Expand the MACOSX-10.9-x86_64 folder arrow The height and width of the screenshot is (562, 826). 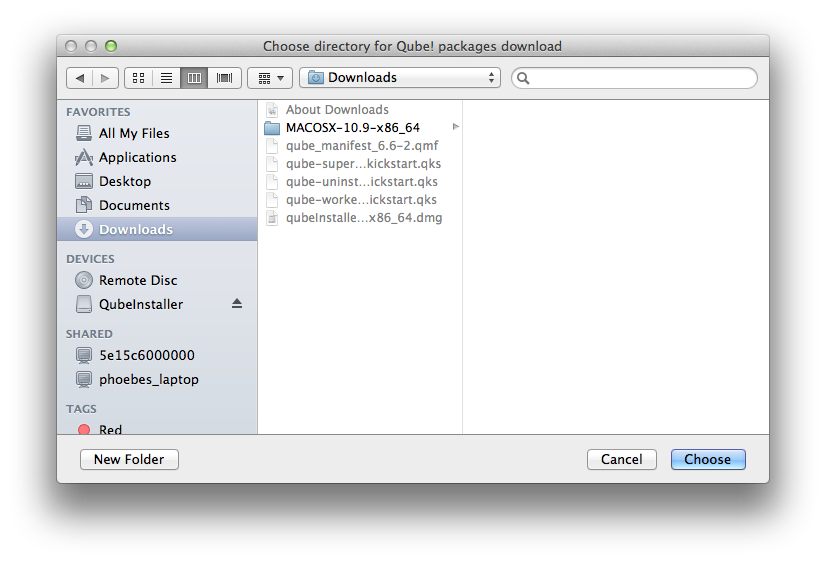point(456,127)
